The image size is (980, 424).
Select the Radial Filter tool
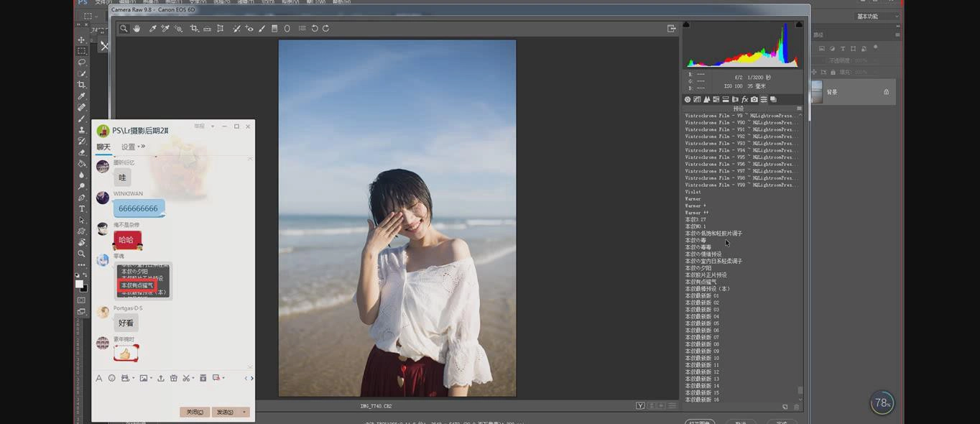point(287,29)
